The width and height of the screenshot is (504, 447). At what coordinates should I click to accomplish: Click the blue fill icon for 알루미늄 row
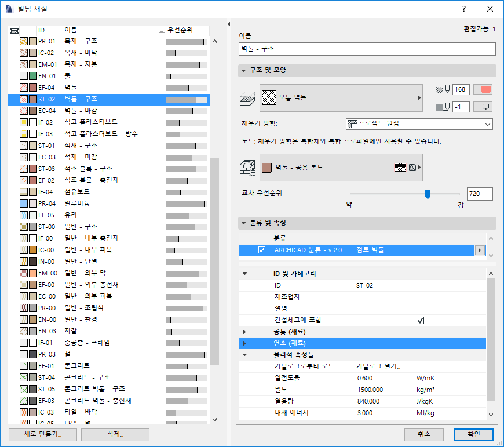point(24,203)
